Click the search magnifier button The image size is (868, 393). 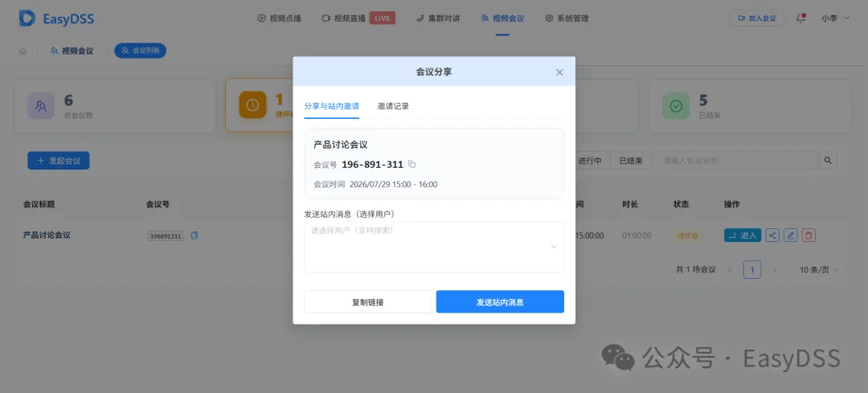828,161
